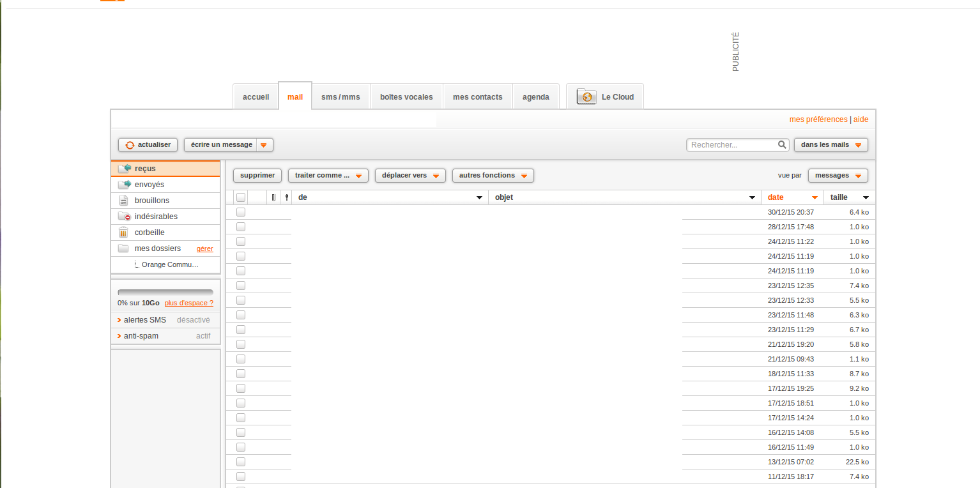The image size is (980, 488).
Task: Click the date 23/12/15 12:33
Action: pos(791,300)
